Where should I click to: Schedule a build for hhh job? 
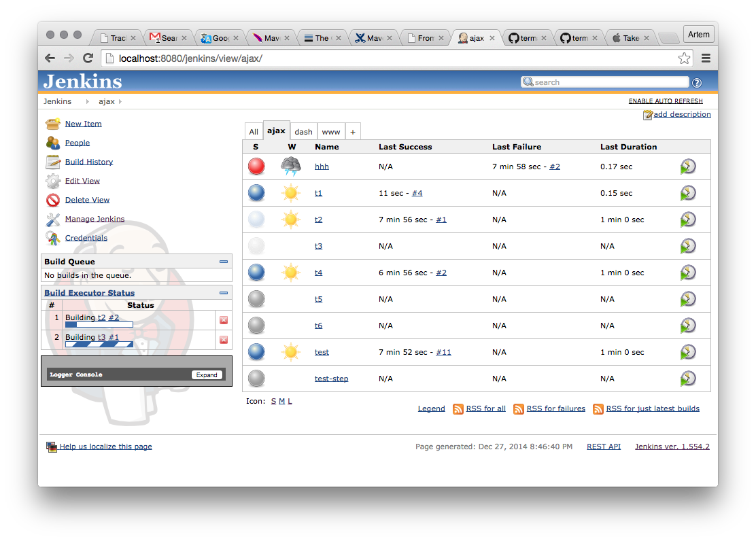tap(688, 167)
